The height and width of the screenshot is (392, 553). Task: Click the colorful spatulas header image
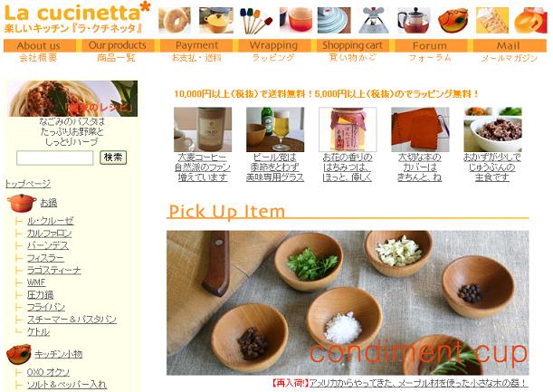(256, 20)
